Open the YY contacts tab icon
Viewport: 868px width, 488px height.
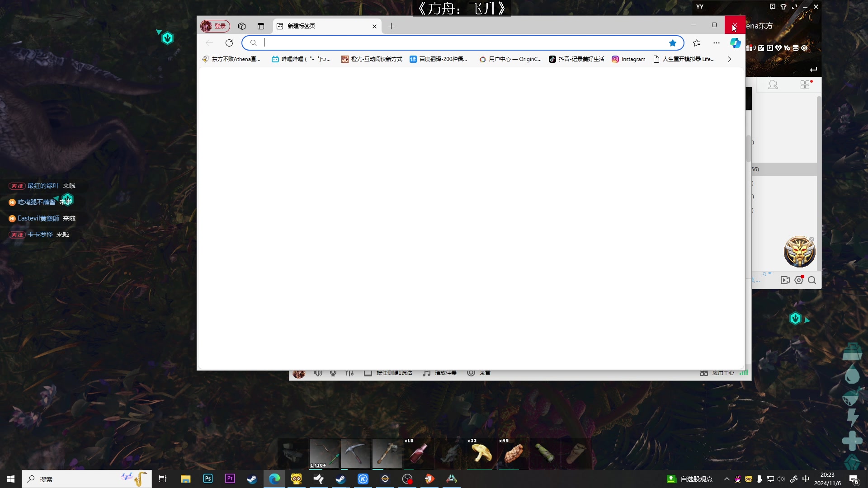[x=773, y=84]
